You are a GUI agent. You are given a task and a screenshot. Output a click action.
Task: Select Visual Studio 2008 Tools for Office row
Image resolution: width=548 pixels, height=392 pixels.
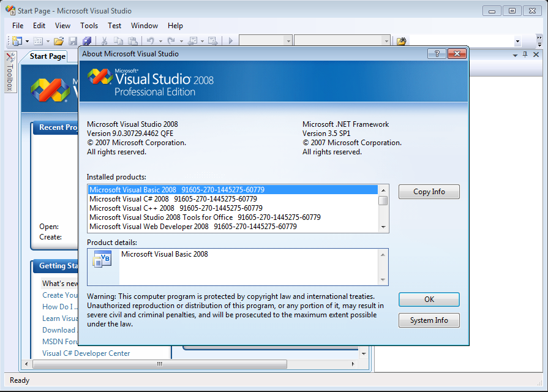click(233, 217)
